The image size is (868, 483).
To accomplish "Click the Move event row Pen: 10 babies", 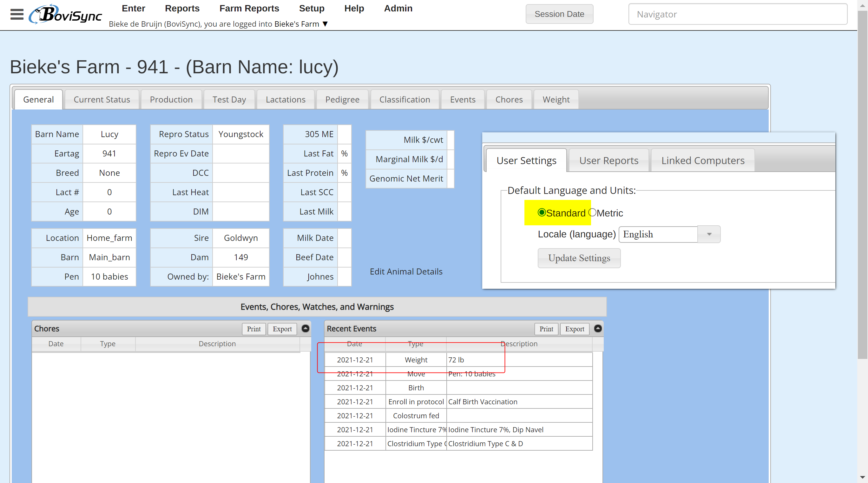I will point(458,374).
